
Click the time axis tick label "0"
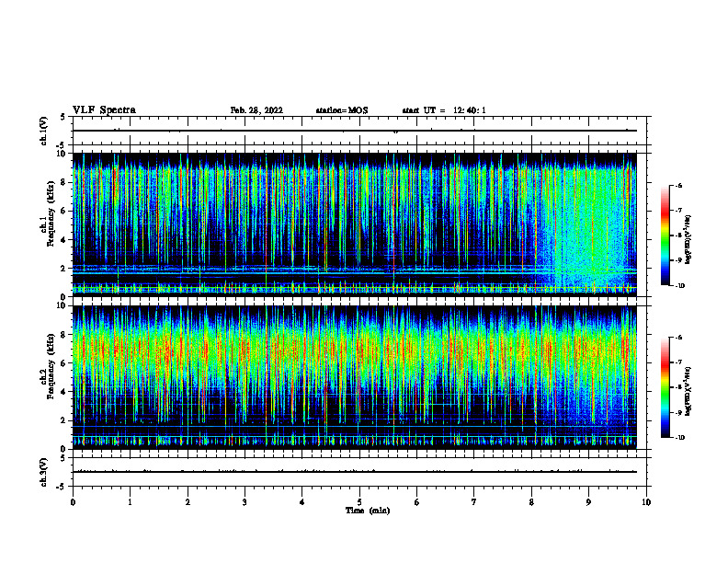tap(73, 502)
